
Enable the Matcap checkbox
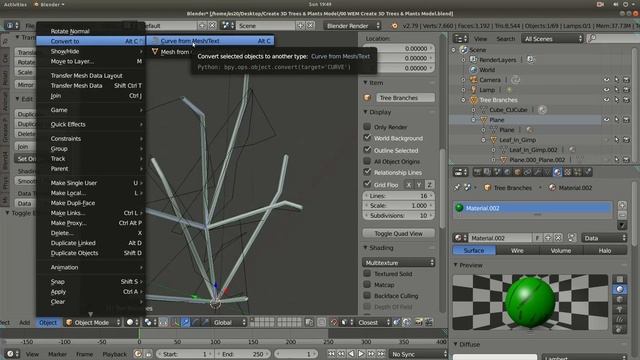pyautogui.click(x=367, y=284)
